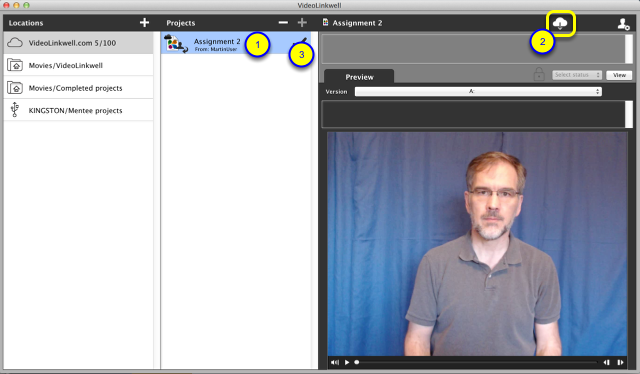Viewport: 640px width, 374px height.
Task: Click the video playback progress slider
Action: (476, 362)
